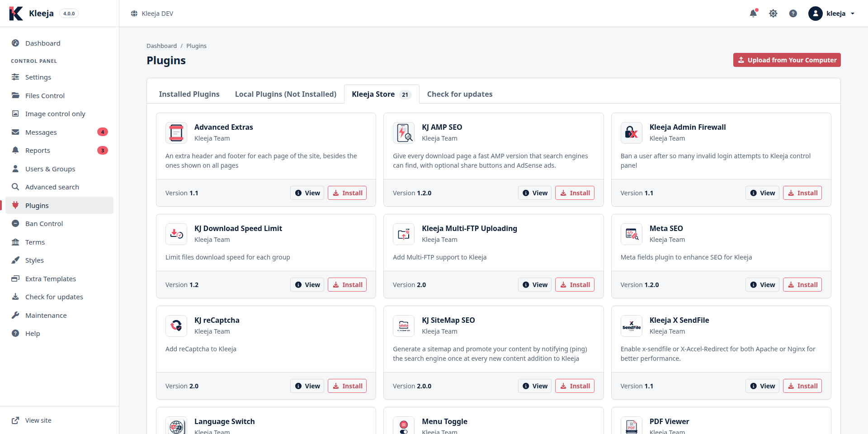Viewport: 868px width, 434px height.
Task: Go to Dashboard in the sidebar
Action: (59, 43)
